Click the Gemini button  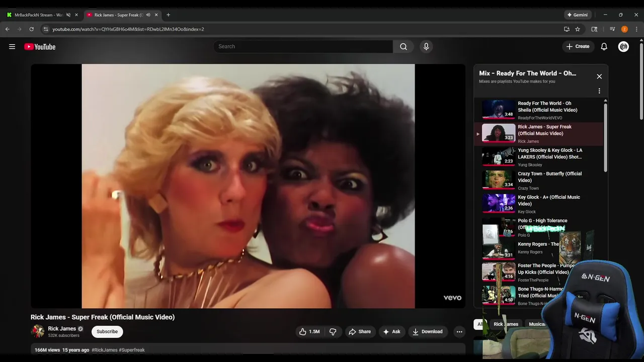pyautogui.click(x=578, y=15)
